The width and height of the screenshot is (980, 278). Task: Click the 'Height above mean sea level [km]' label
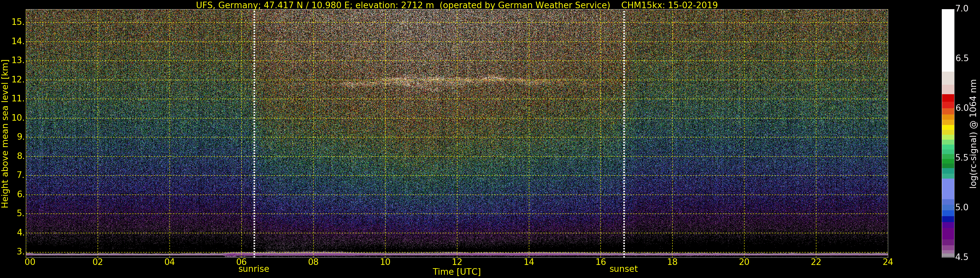pos(5,133)
